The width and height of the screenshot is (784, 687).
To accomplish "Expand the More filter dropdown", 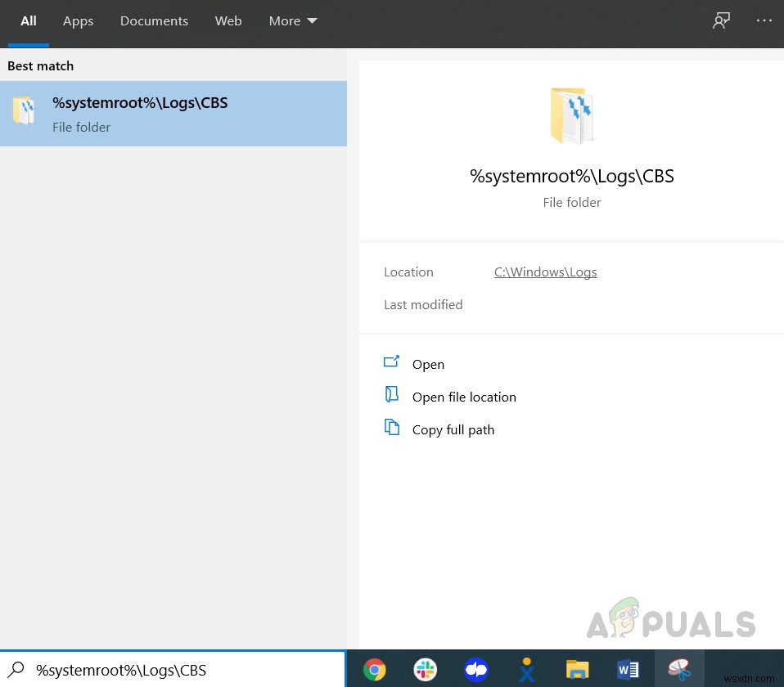I will point(292,21).
